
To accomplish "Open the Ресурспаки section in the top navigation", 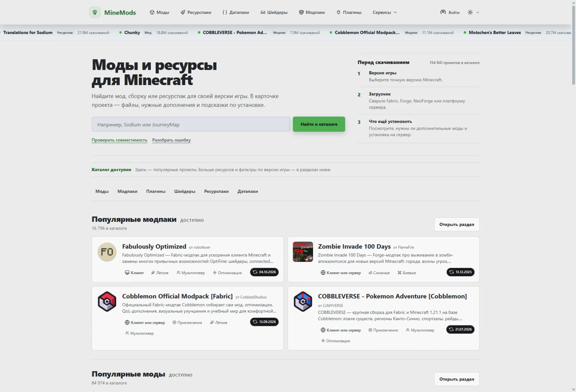I will 196,12.
